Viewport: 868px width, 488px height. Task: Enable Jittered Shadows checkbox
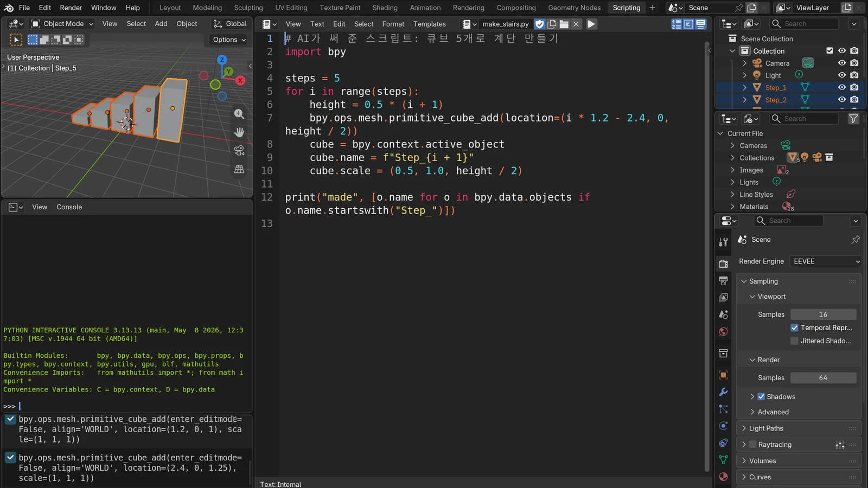pos(794,341)
